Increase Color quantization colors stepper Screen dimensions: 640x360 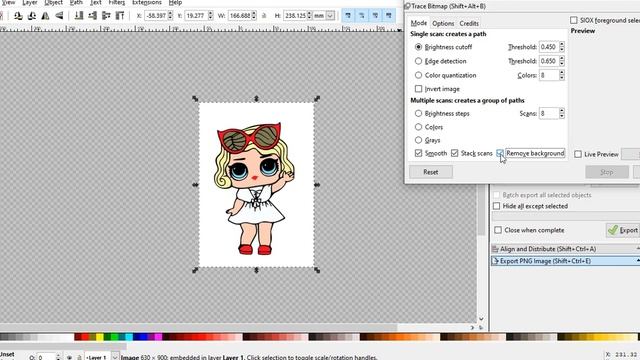click(562, 73)
